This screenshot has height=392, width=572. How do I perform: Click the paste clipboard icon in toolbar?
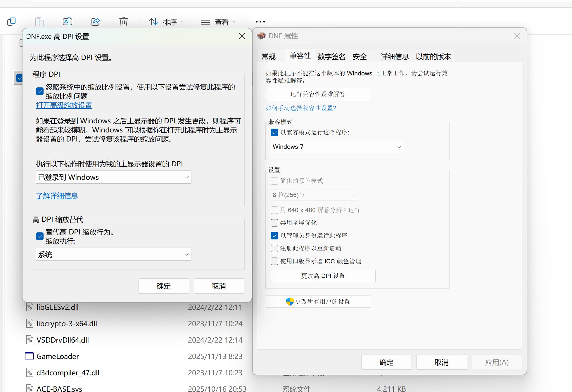39,22
